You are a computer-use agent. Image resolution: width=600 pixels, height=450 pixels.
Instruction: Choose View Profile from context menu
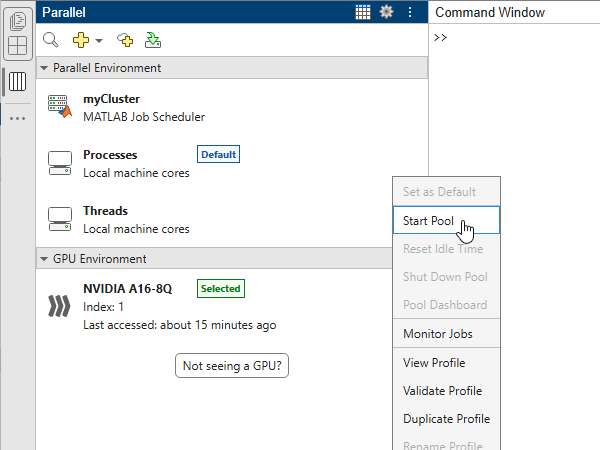[x=446, y=363]
